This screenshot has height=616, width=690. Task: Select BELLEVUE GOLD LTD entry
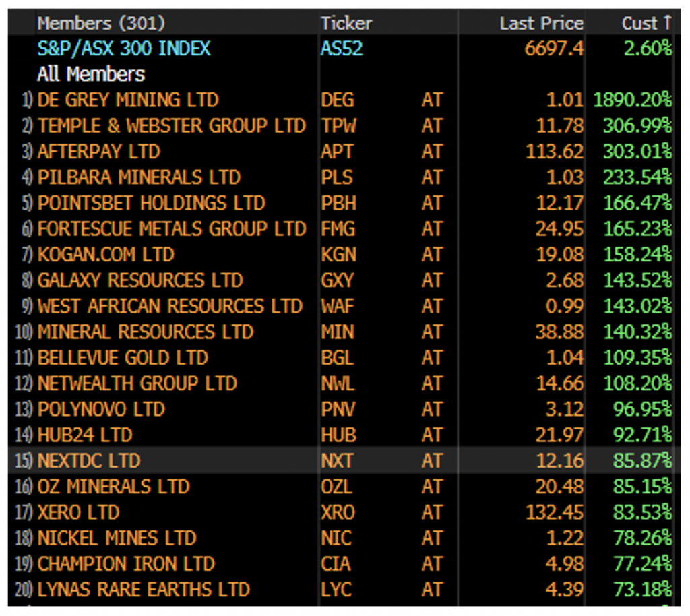pyautogui.click(x=123, y=358)
